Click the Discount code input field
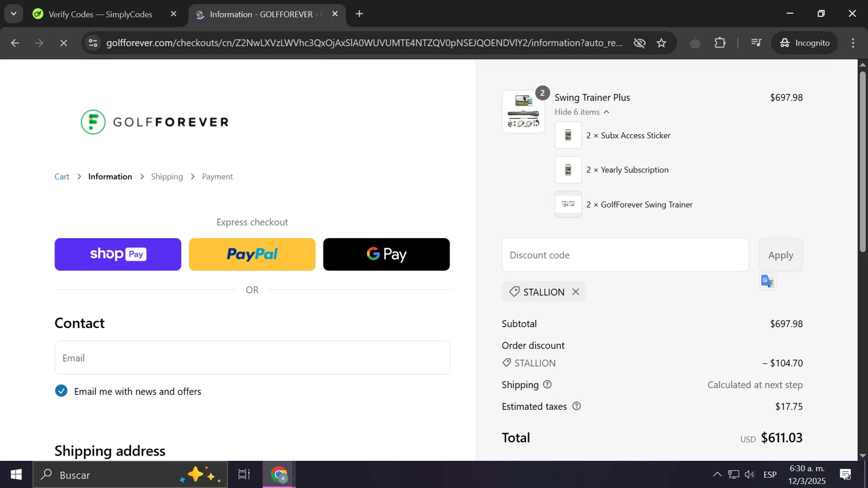Screen dimensions: 868x488 625,255
